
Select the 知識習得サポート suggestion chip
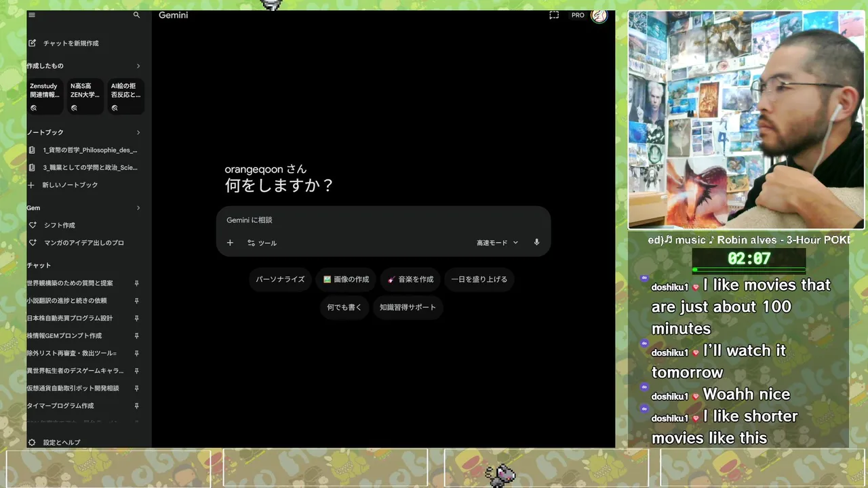click(408, 307)
